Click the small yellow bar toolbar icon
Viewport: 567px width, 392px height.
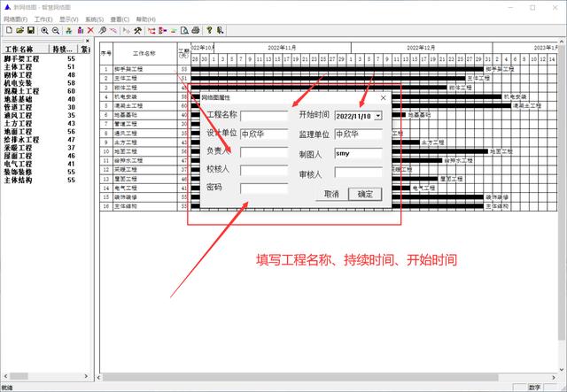pos(174,31)
